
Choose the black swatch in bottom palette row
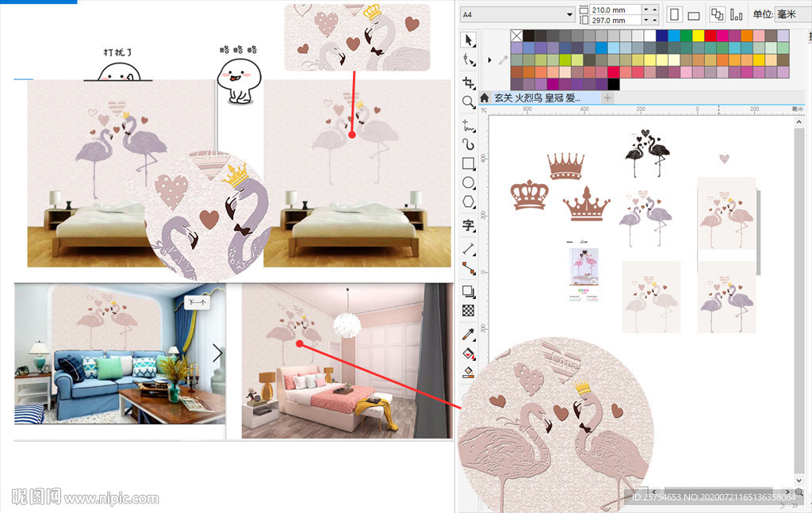tap(614, 84)
